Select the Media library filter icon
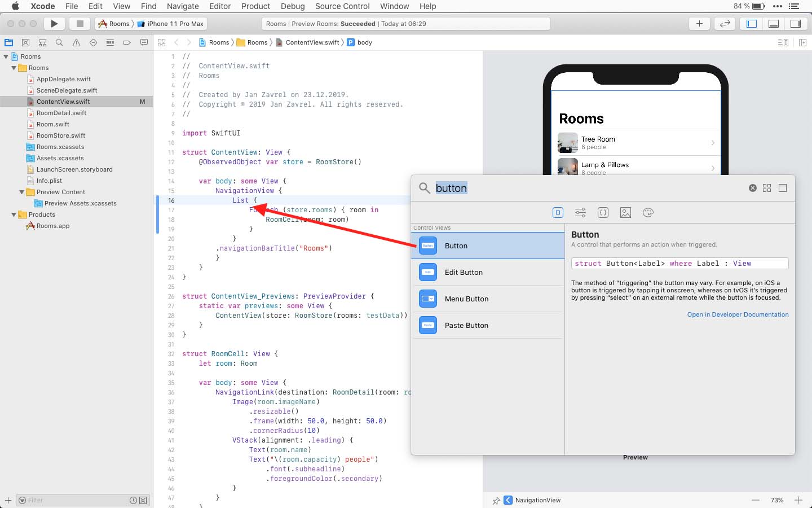This screenshot has width=812, height=508. tap(625, 212)
